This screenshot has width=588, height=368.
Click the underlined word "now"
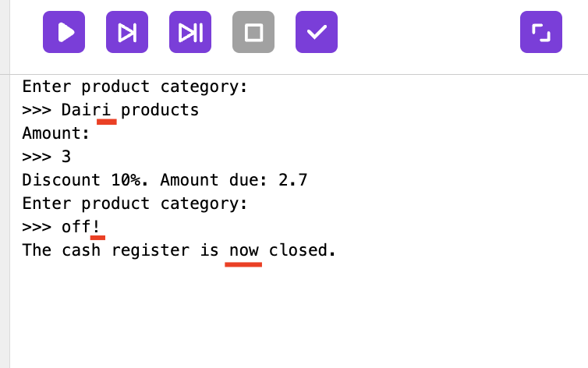coord(244,250)
